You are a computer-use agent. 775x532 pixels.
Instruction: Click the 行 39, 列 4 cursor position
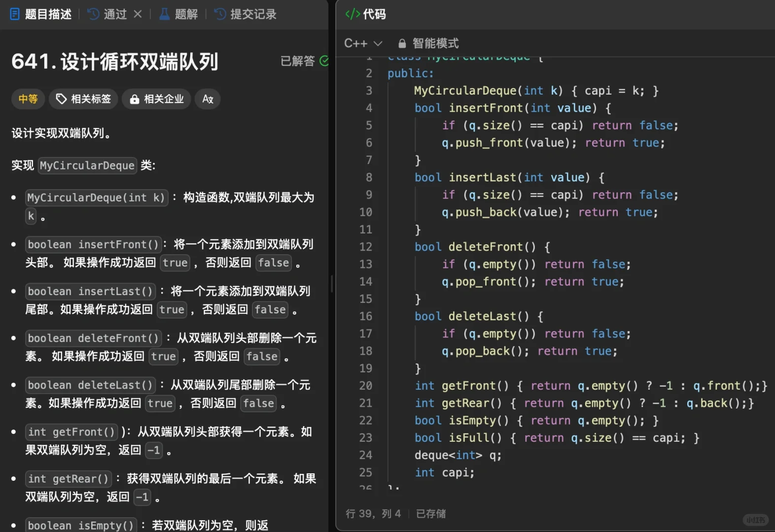click(373, 514)
